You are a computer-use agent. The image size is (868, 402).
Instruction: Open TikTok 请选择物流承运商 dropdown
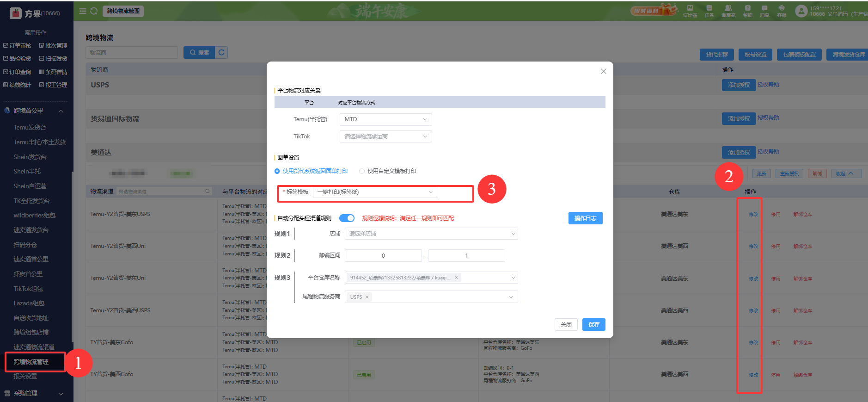(x=385, y=136)
